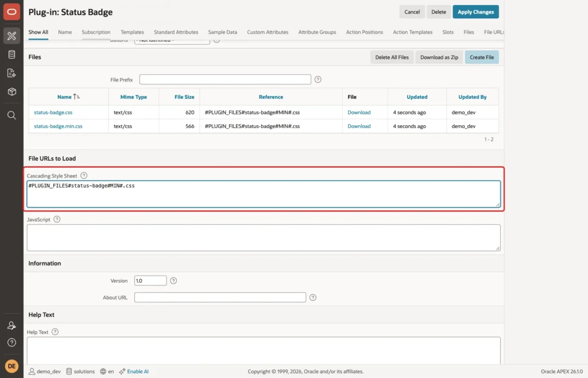
Task: Show help for Version field
Action: [173, 280]
